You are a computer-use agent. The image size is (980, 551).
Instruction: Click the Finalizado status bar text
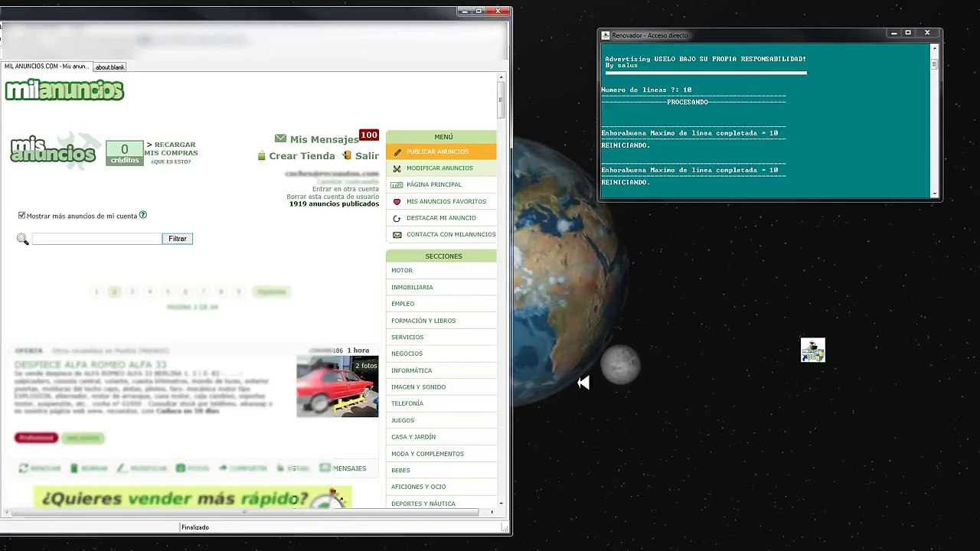point(195,527)
